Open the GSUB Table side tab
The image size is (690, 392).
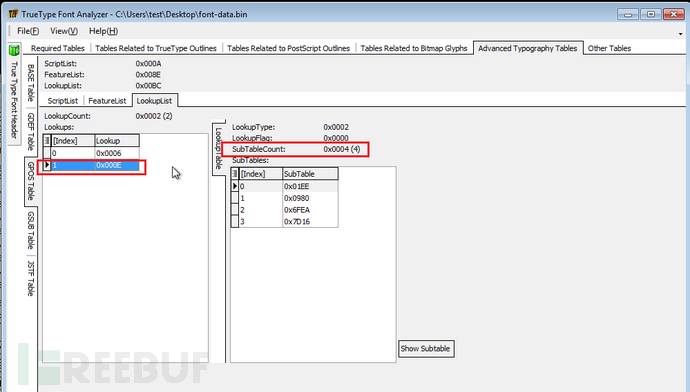coord(30,230)
